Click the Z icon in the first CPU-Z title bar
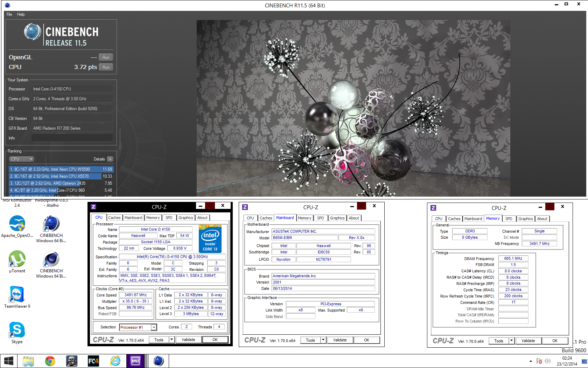This screenshot has height=368, width=588. pos(93,207)
